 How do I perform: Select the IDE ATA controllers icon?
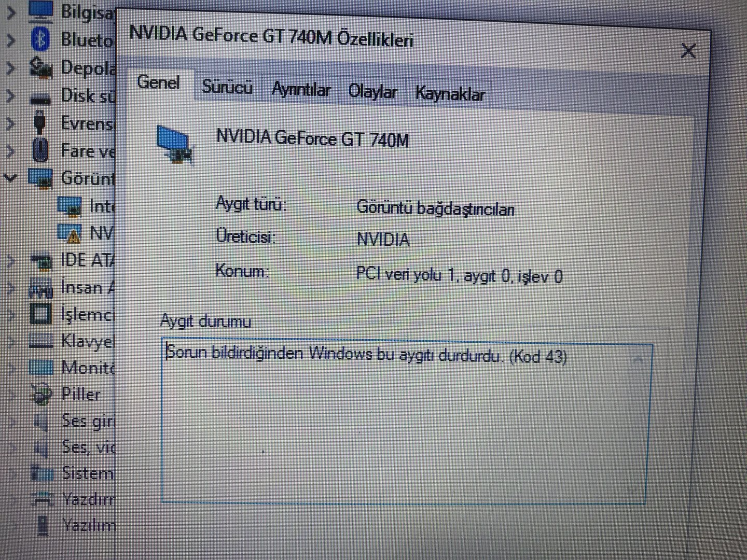(x=41, y=261)
